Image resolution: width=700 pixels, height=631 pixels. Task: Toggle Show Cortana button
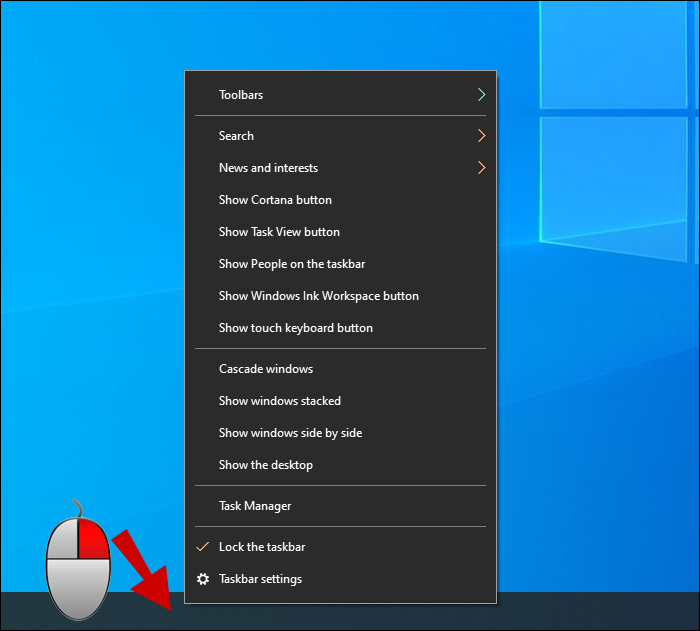pyautogui.click(x=275, y=200)
